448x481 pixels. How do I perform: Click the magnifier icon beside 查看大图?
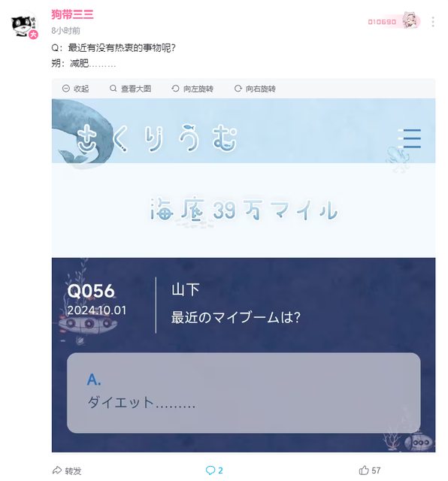click(113, 89)
